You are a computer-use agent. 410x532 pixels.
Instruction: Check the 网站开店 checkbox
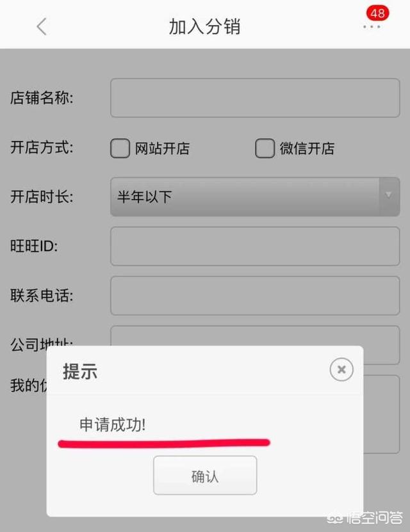click(120, 149)
